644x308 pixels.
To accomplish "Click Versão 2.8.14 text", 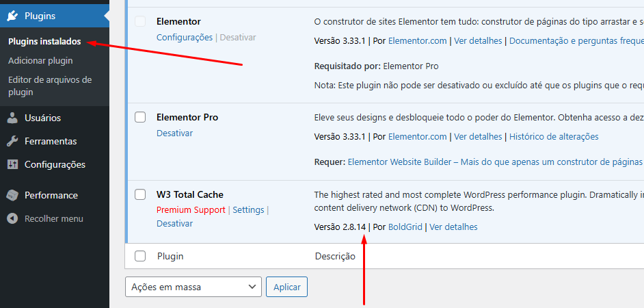I will [340, 227].
